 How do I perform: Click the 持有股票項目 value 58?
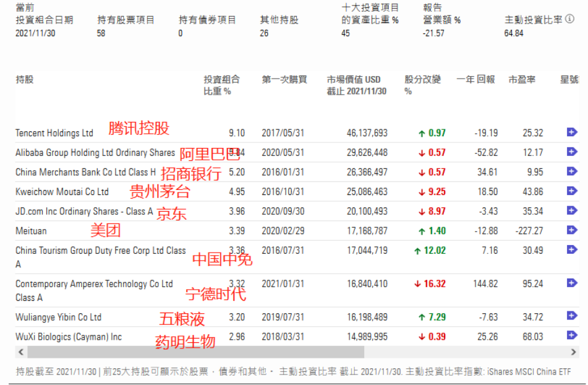pos(101,33)
